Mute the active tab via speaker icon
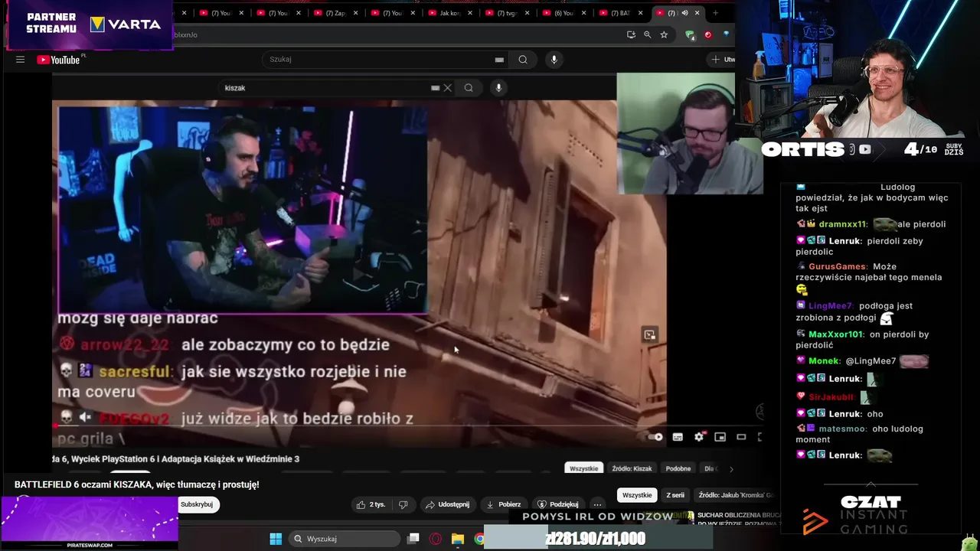The height and width of the screenshot is (551, 980). tap(685, 13)
